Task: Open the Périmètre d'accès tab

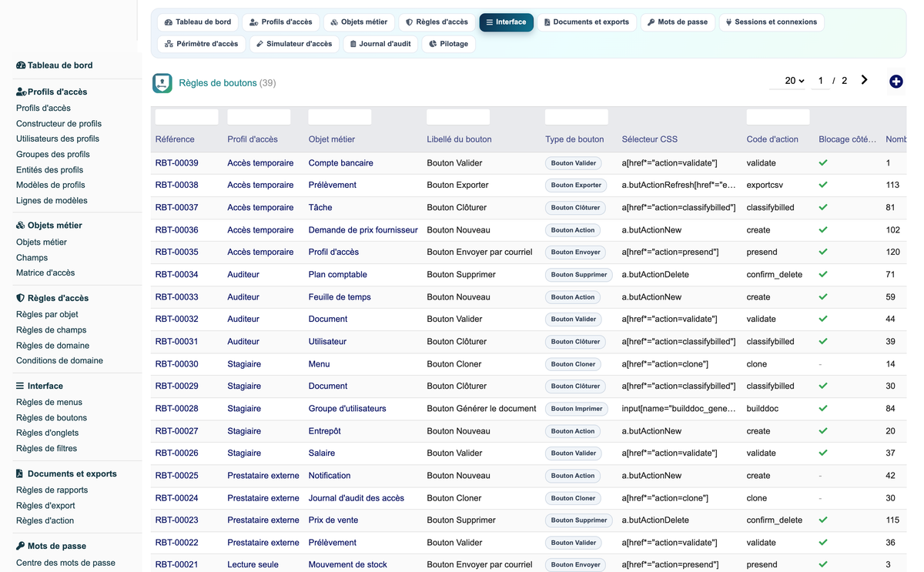Action: (202, 44)
